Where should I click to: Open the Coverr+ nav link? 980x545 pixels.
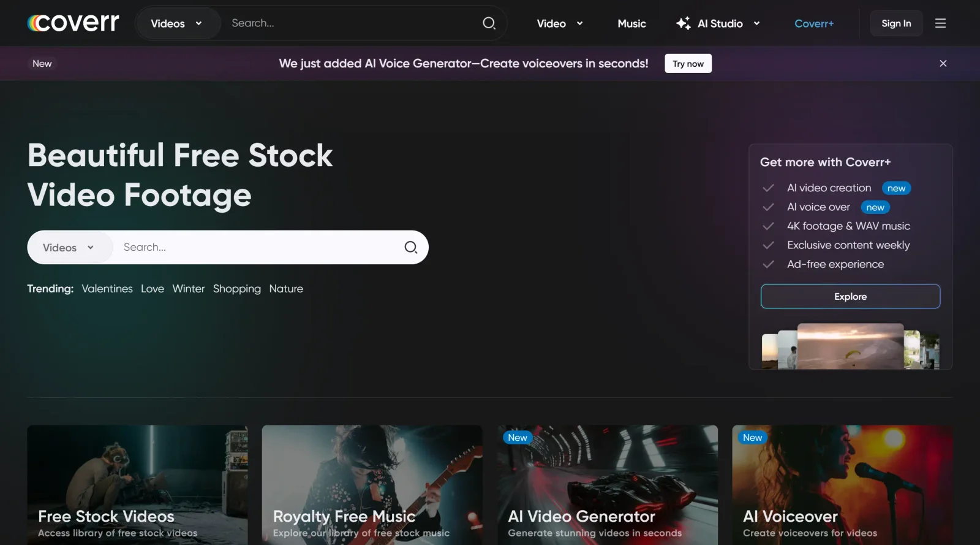click(814, 23)
